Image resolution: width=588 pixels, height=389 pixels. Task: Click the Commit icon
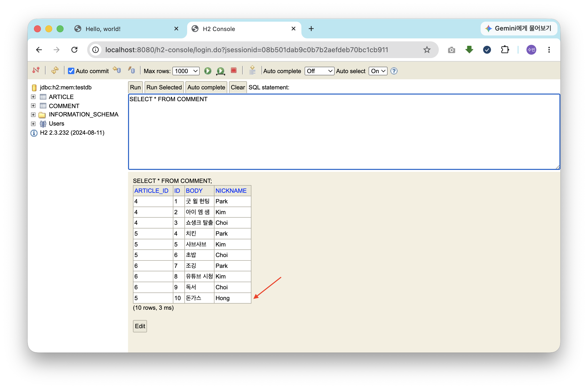pyautogui.click(x=131, y=70)
